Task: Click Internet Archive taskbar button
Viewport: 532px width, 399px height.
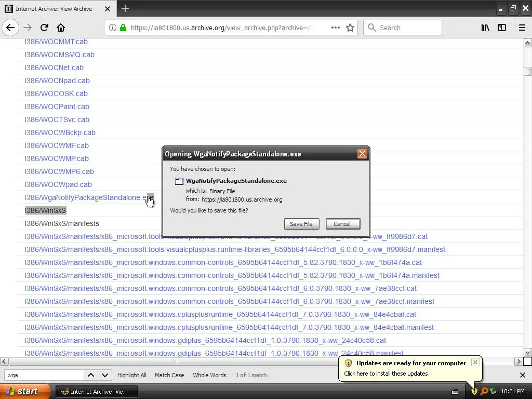Action: (x=96, y=392)
